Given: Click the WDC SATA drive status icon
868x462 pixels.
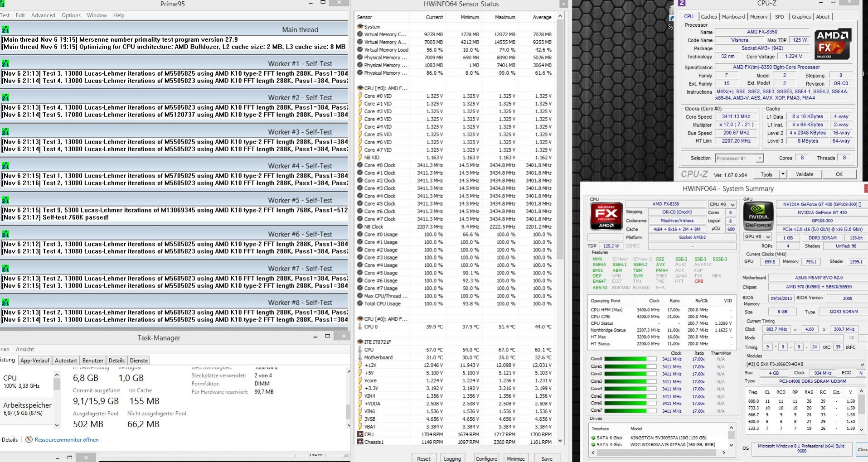Looking at the screenshot, I should coord(593,445).
